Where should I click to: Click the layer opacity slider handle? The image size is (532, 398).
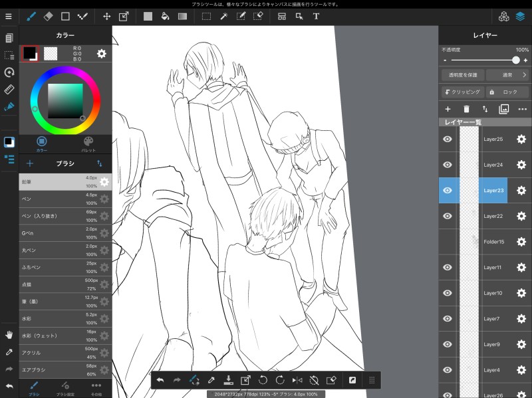[x=515, y=60]
